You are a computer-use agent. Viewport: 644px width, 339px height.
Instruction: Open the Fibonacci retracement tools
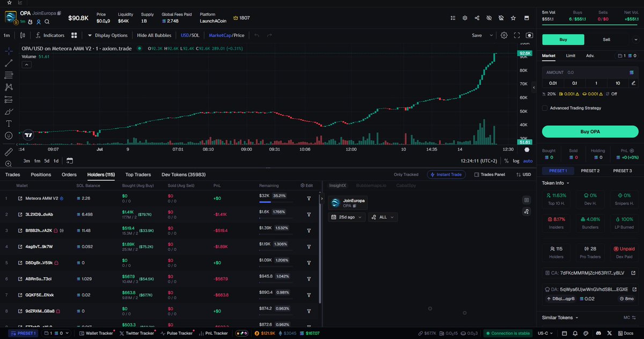click(x=9, y=75)
